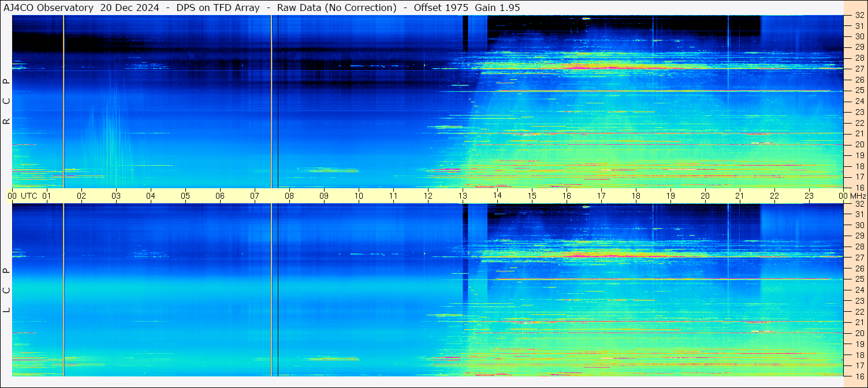Viewport: 868px width, 388px height.
Task: Click the 16 MHz frequency label of LCP panel
Action: 859,376
